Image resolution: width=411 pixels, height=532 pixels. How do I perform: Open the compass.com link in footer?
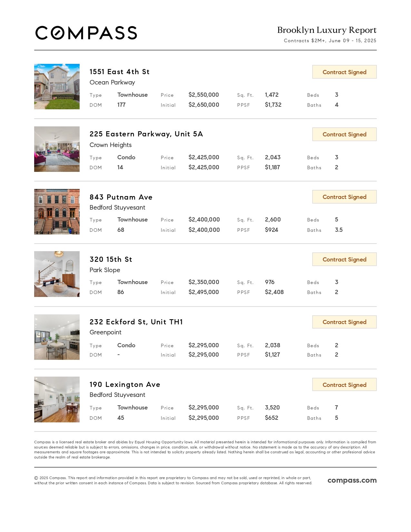click(352, 480)
